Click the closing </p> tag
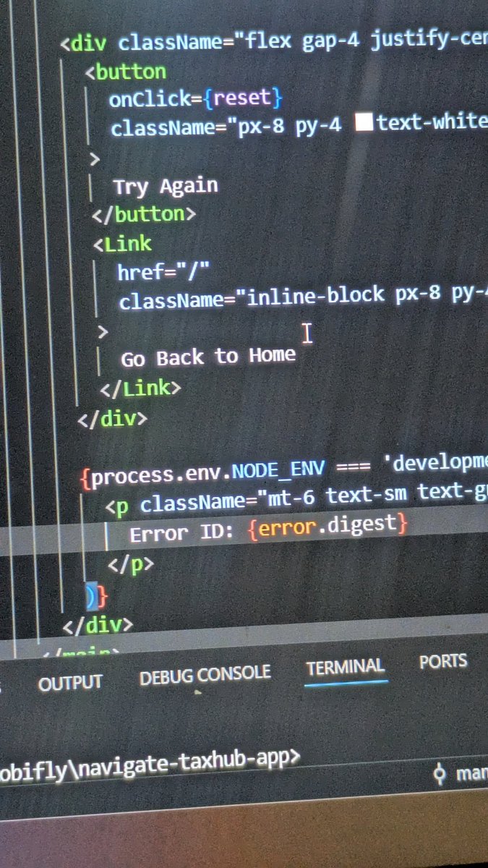The height and width of the screenshot is (868, 488). (130, 564)
